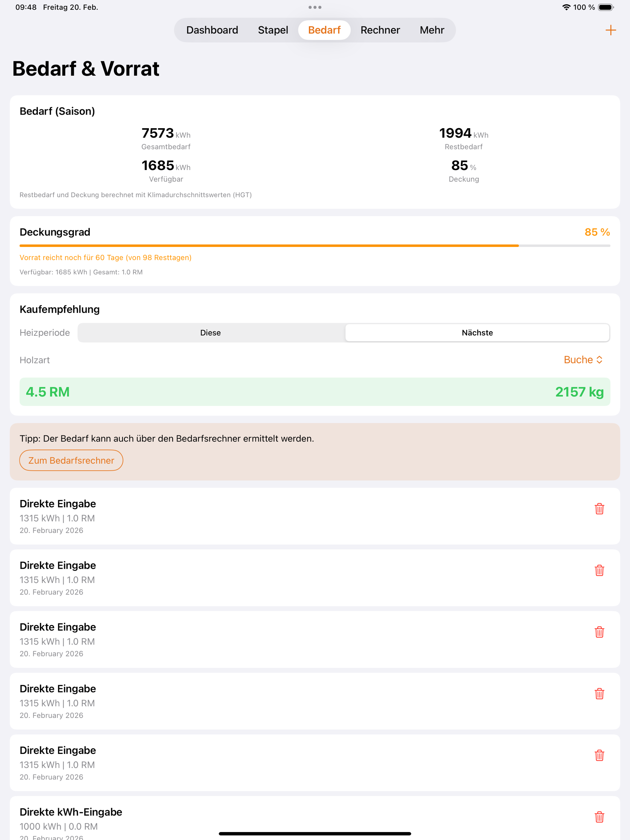Switch to the Dashboard tab
This screenshot has height=840, width=630.
[212, 30]
